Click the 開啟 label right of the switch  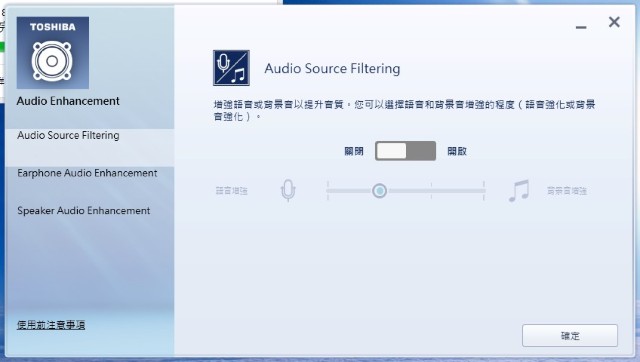tap(457, 151)
